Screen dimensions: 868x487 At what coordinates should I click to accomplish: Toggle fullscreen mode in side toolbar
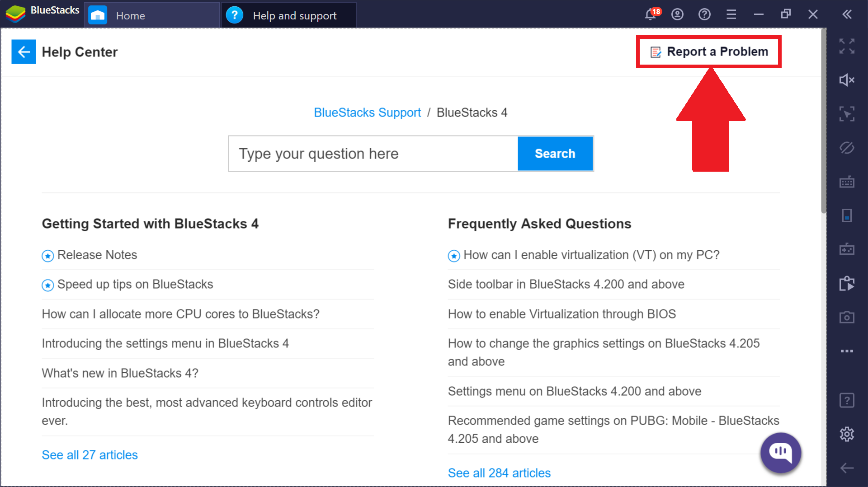[847, 46]
